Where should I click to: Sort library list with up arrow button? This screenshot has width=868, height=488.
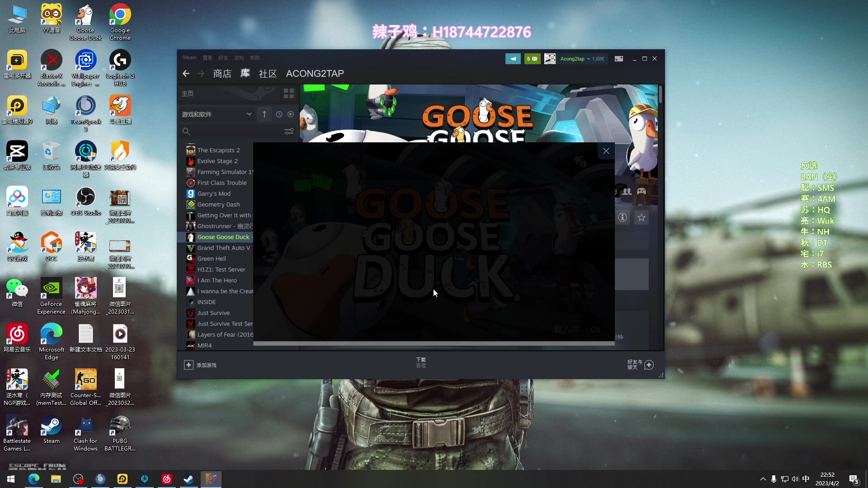pos(264,114)
